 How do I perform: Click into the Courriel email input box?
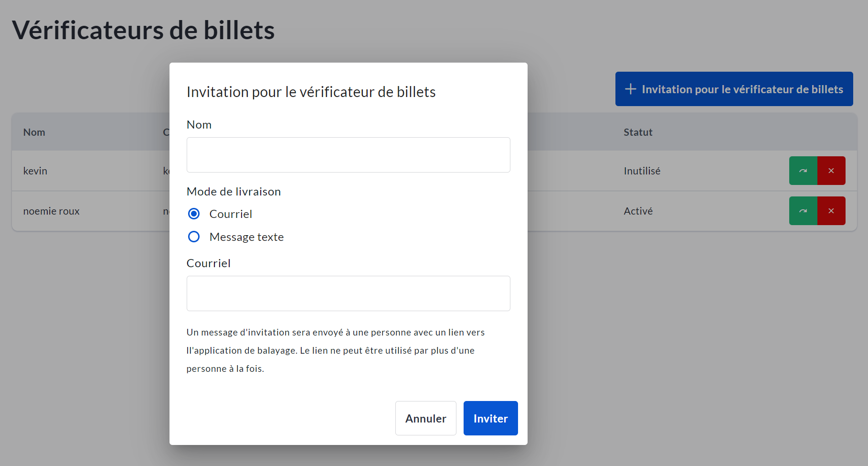348,293
